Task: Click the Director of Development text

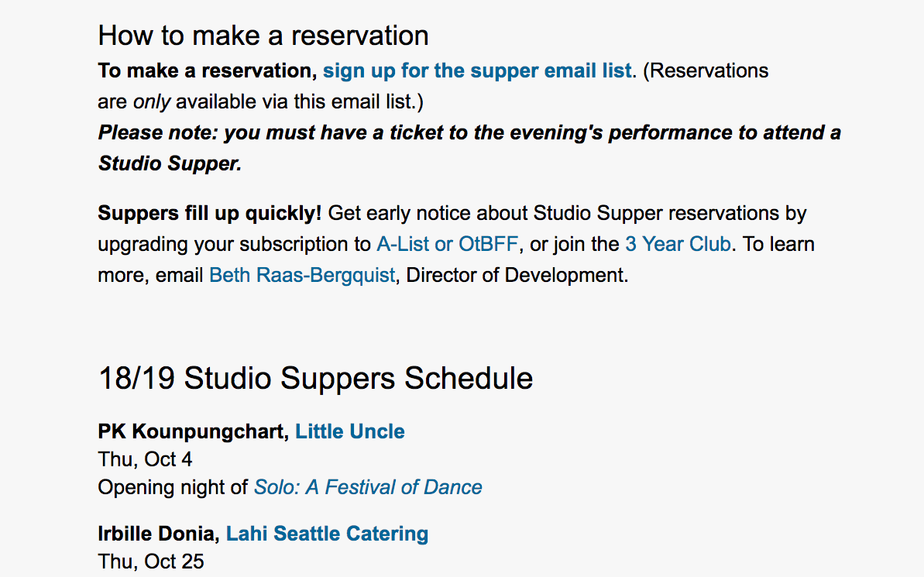Action: tap(517, 275)
